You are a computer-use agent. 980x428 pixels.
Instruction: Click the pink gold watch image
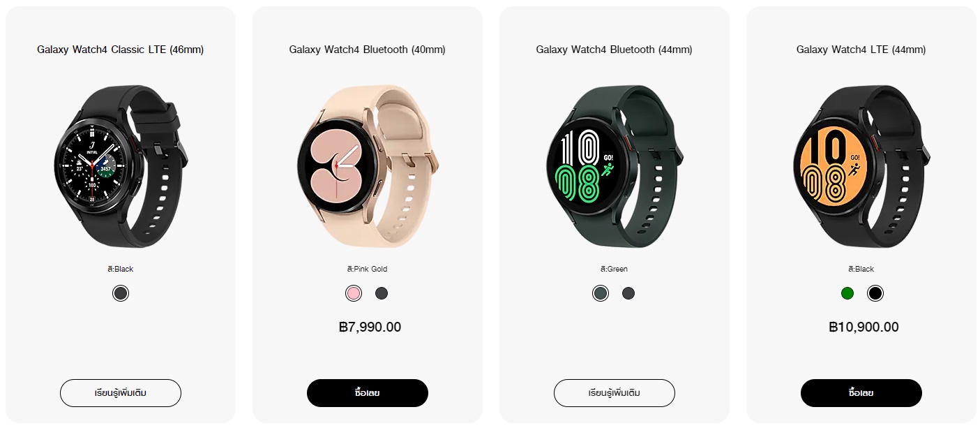tap(368, 167)
